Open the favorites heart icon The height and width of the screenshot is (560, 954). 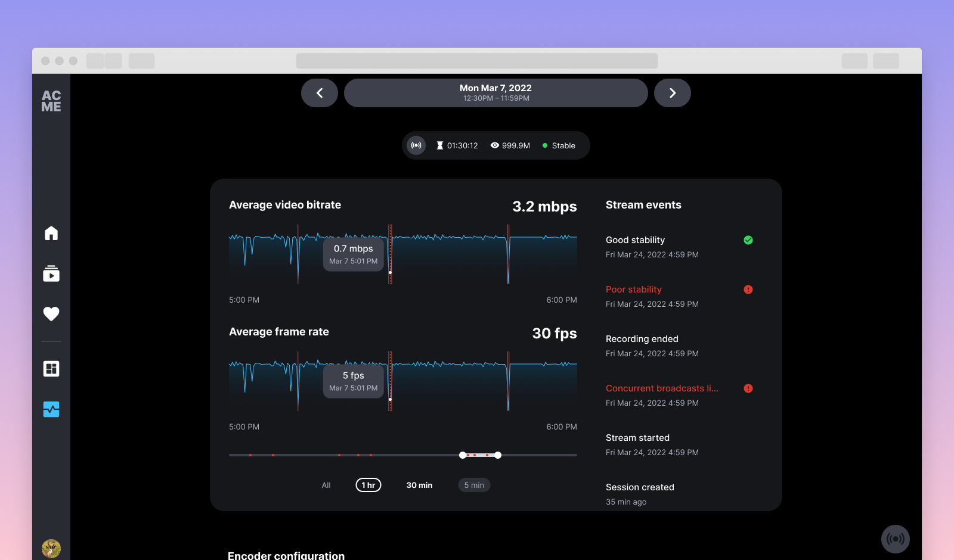[51, 314]
